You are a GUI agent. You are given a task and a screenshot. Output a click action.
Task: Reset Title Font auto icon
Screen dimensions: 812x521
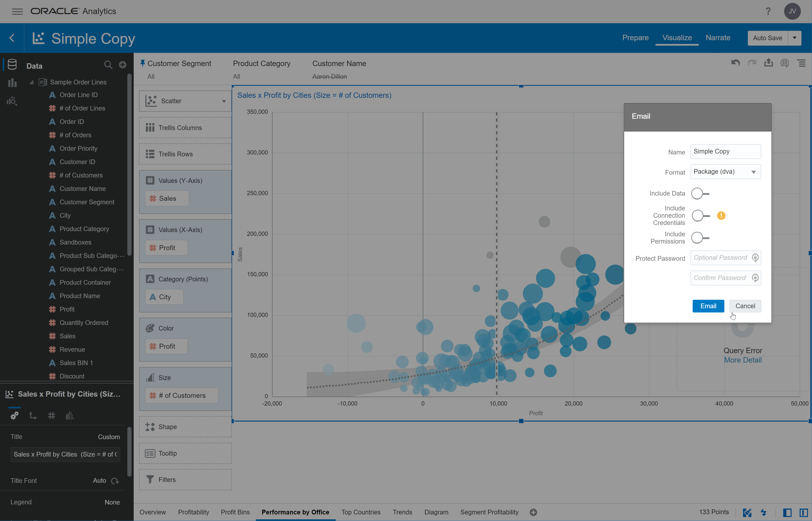click(x=115, y=481)
